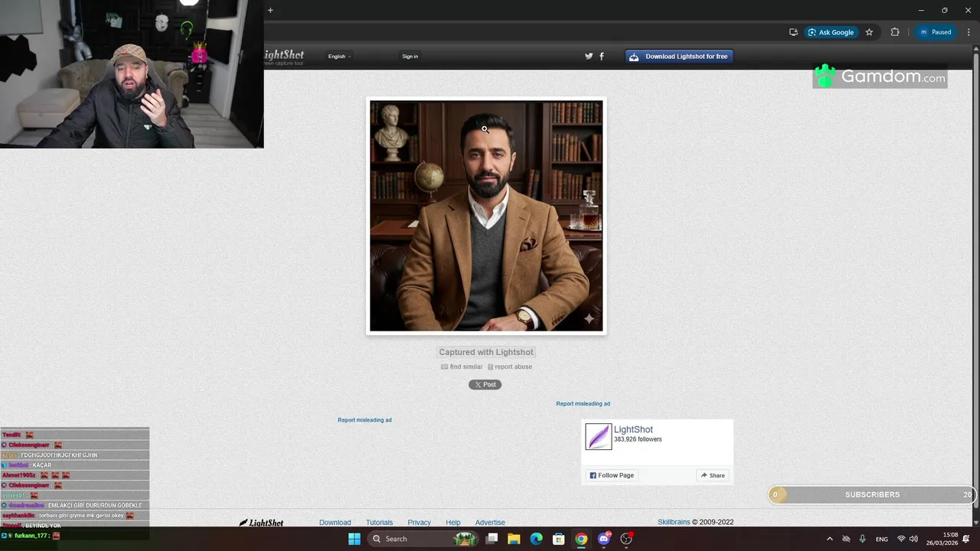The height and width of the screenshot is (551, 980).
Task: Open the Download footer link
Action: (335, 522)
